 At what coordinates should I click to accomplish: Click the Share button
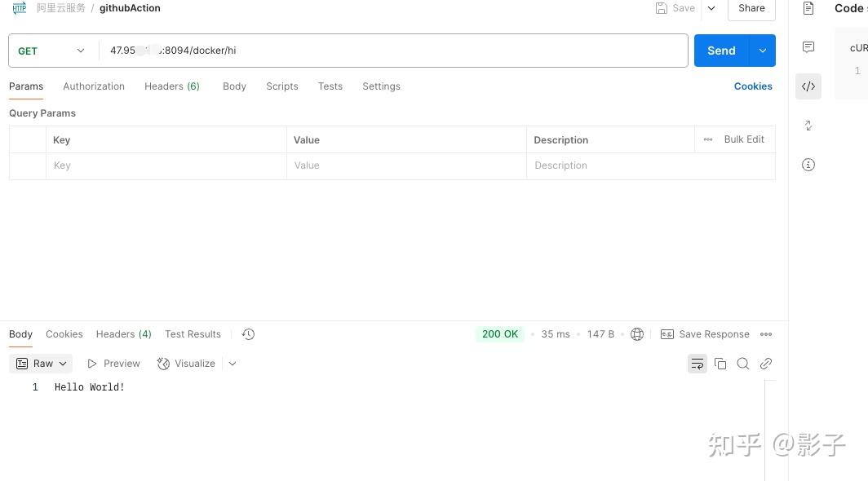[751, 8]
